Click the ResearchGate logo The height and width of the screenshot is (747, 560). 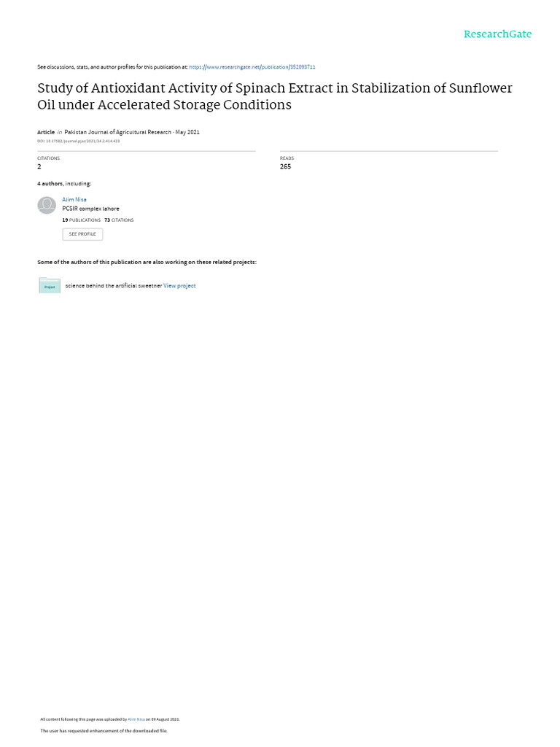click(x=497, y=34)
